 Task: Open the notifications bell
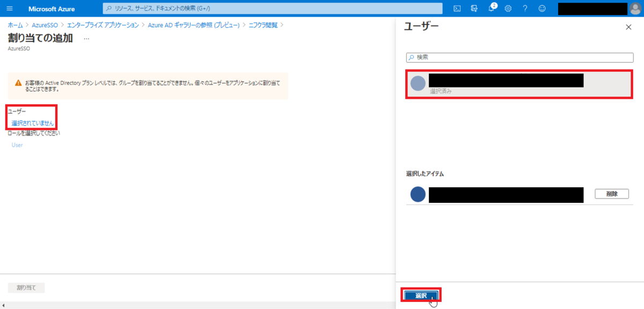coord(491,9)
